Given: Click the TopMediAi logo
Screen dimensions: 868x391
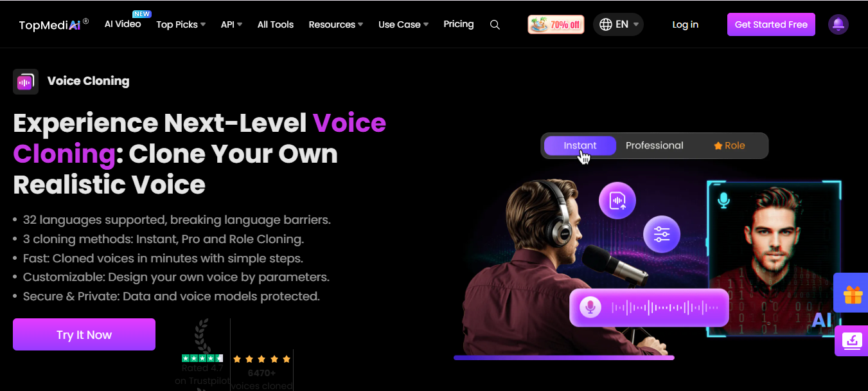Looking at the screenshot, I should pyautogui.click(x=54, y=24).
